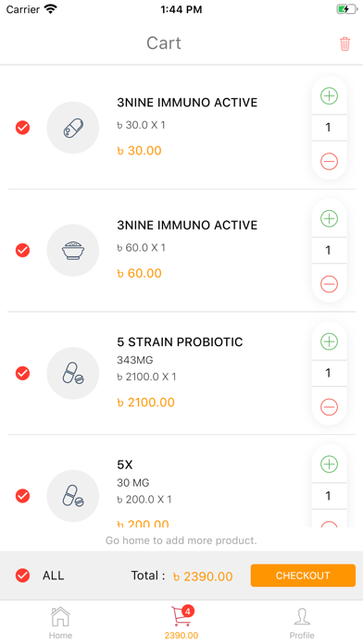Uncheck the 5X 30 MG item
363x644 pixels.
tap(22, 496)
